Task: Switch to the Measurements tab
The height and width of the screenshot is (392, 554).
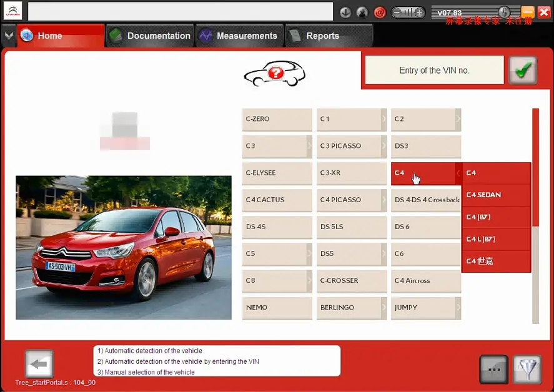Action: (240, 36)
